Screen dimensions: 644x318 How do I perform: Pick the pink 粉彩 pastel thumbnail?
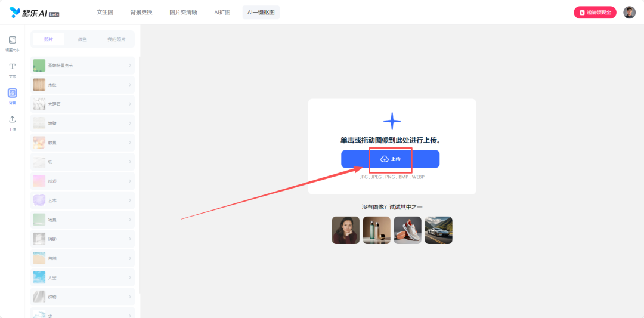point(39,181)
